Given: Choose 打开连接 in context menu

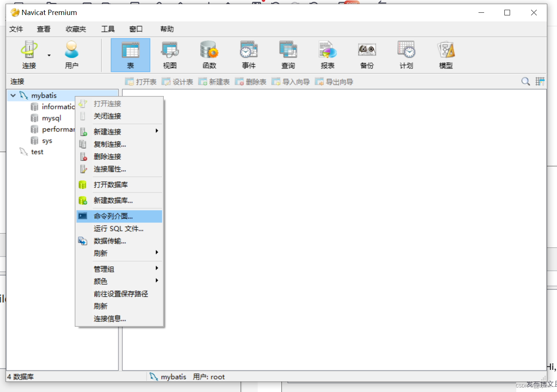Looking at the screenshot, I should [119, 104].
